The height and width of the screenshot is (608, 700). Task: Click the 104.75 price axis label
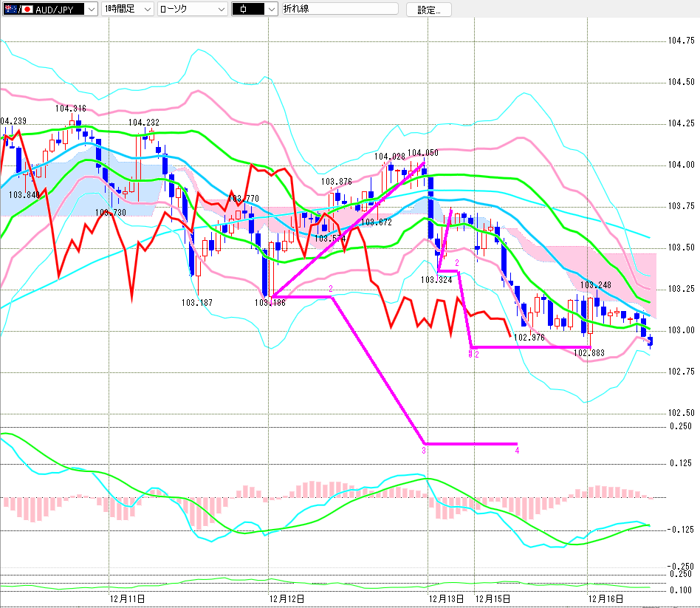(x=681, y=40)
